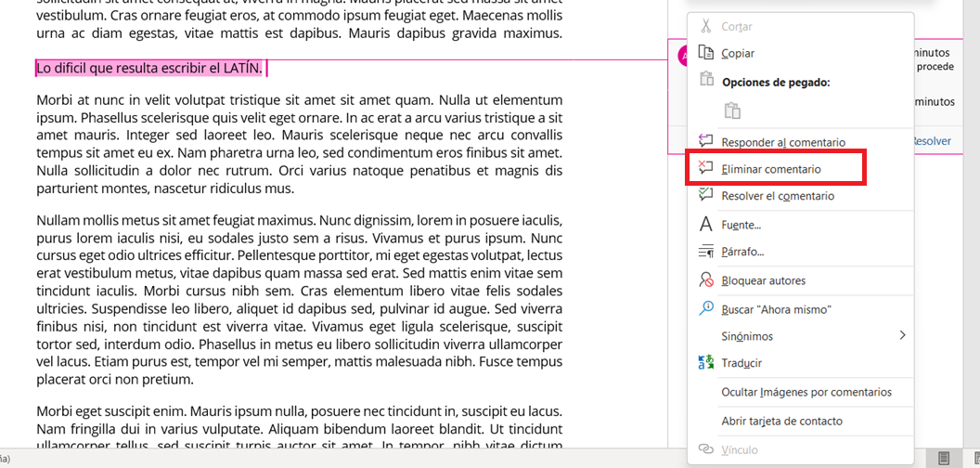Click the print layout view status bar icon
980x468 pixels.
click(x=944, y=458)
